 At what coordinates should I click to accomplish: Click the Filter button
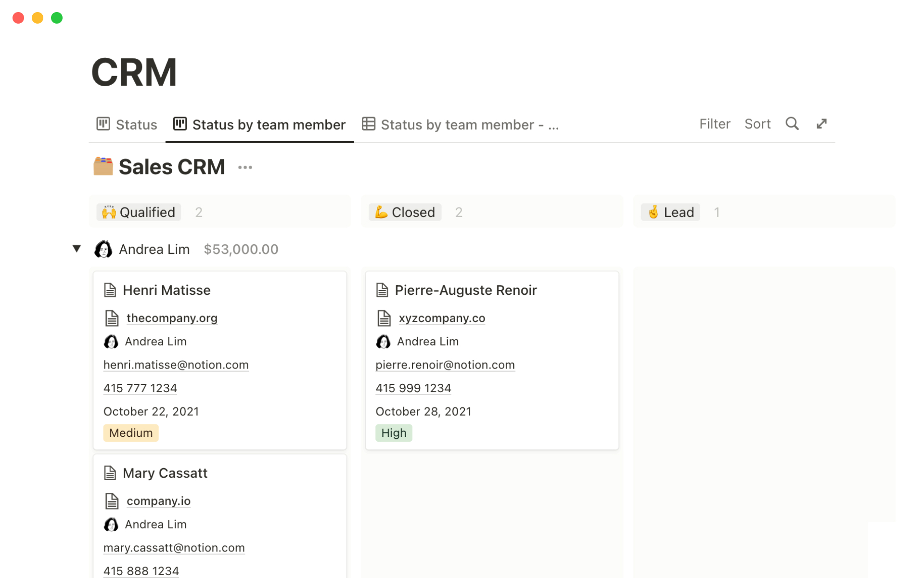pyautogui.click(x=714, y=124)
